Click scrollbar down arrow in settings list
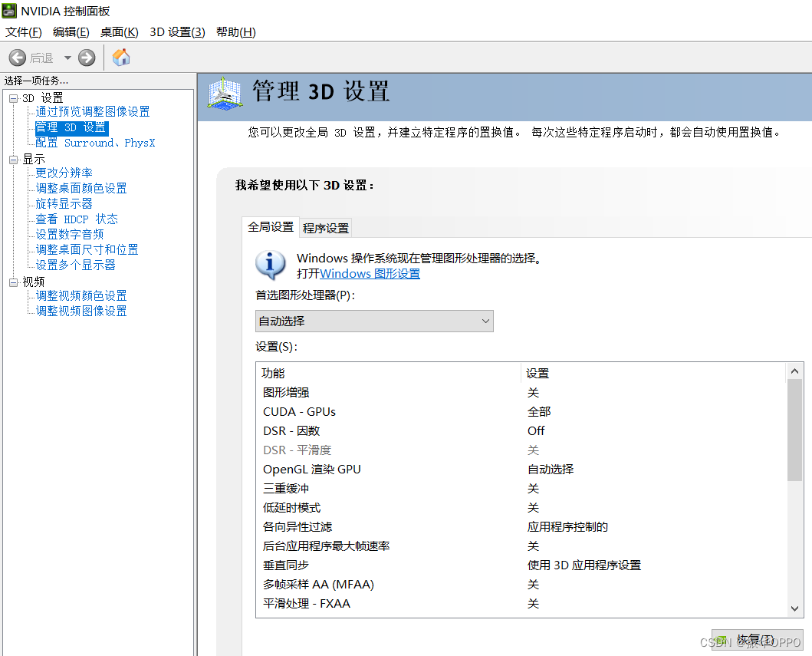Viewport: 812px width, 656px height. pyautogui.click(x=794, y=609)
